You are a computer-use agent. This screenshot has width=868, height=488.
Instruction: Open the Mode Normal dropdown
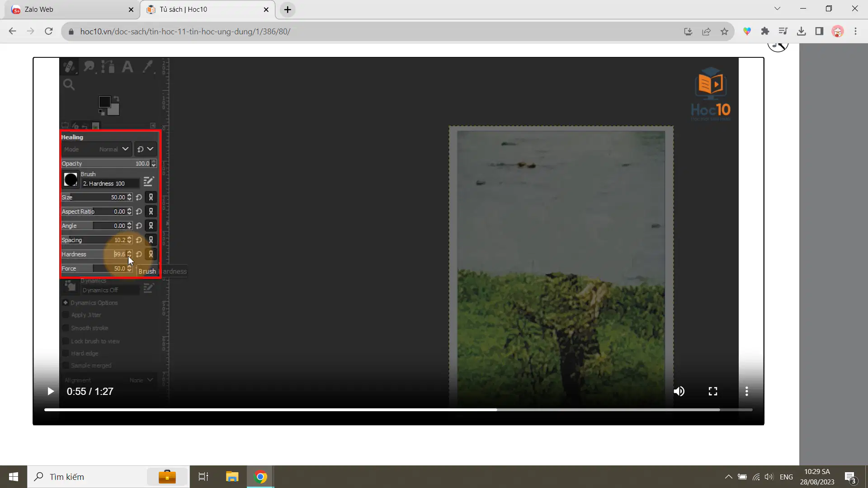tap(97, 149)
